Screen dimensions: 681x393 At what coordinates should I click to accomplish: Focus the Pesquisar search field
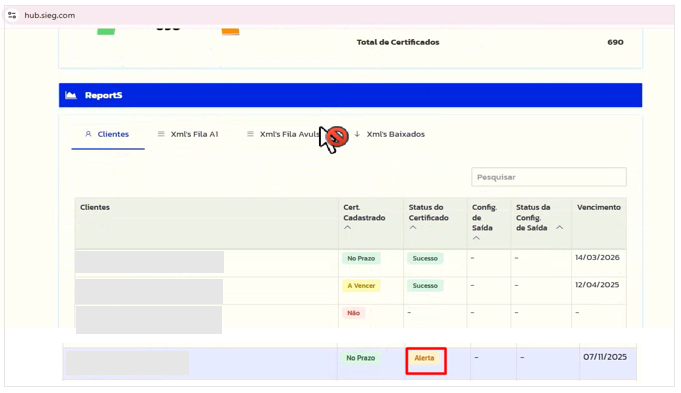coord(549,177)
